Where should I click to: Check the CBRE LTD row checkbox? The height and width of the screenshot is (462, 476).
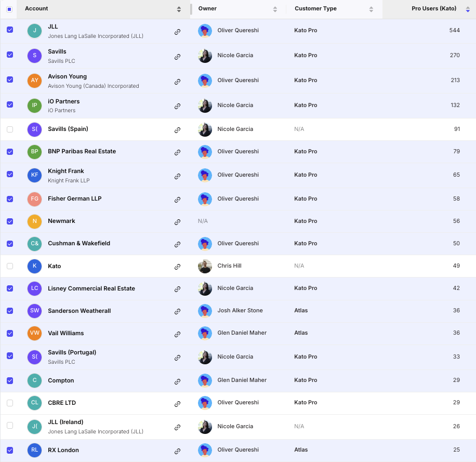10,403
